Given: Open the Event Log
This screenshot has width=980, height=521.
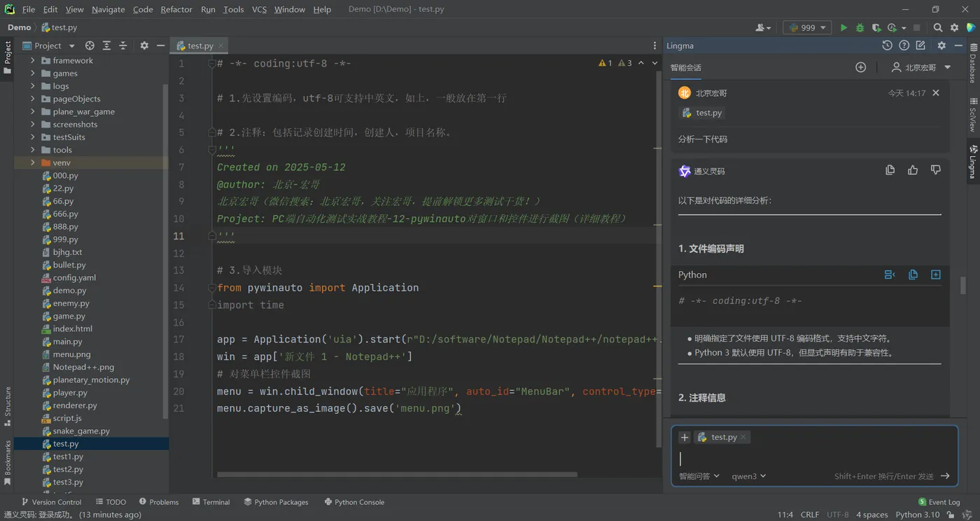Looking at the screenshot, I should click(x=939, y=502).
